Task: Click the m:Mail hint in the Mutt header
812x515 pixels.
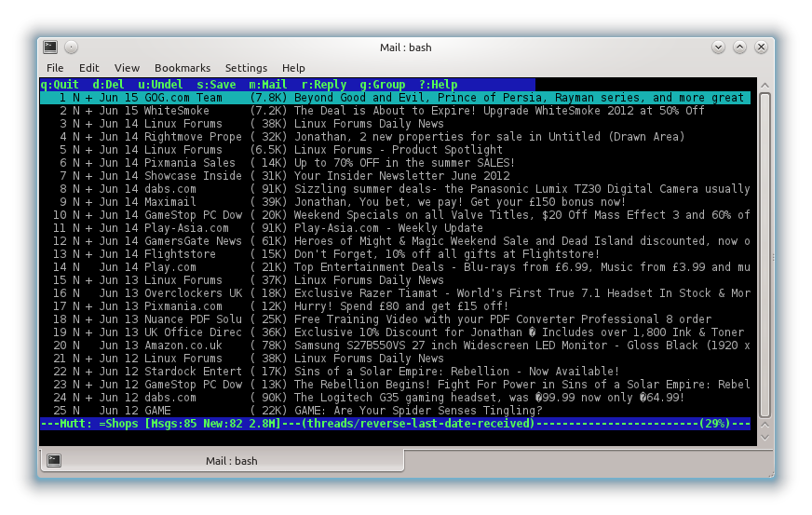Action: coord(268,85)
